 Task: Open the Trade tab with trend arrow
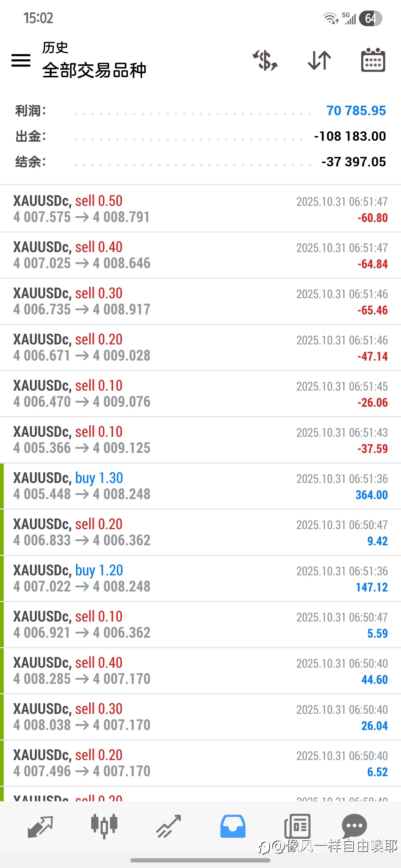click(x=169, y=826)
